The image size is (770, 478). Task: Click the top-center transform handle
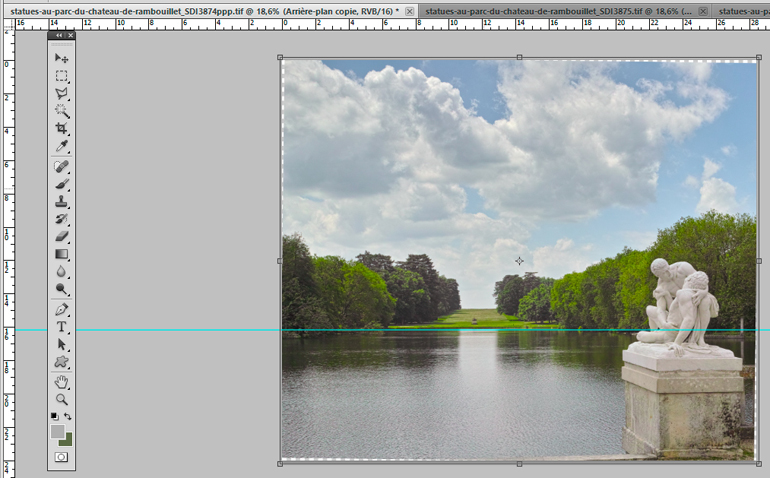(x=520, y=57)
